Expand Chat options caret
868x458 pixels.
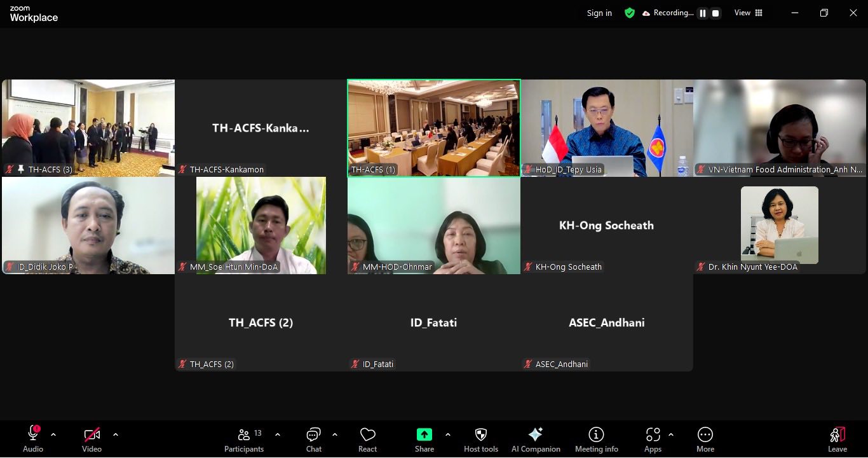(x=335, y=434)
